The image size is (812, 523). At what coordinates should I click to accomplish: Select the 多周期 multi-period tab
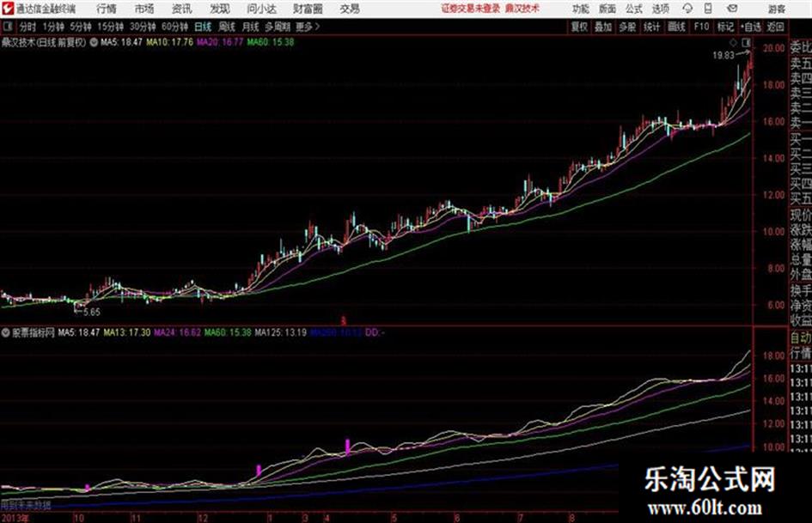(x=278, y=27)
